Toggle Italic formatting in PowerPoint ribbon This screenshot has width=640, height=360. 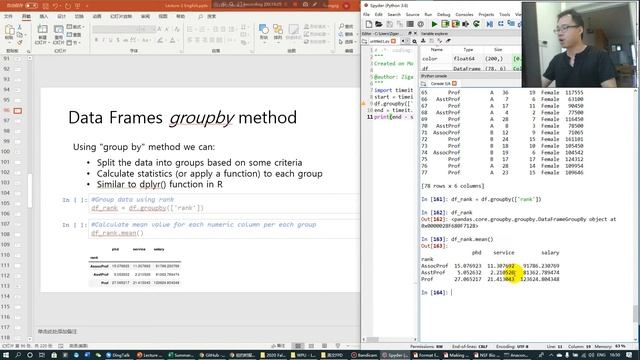point(104,40)
